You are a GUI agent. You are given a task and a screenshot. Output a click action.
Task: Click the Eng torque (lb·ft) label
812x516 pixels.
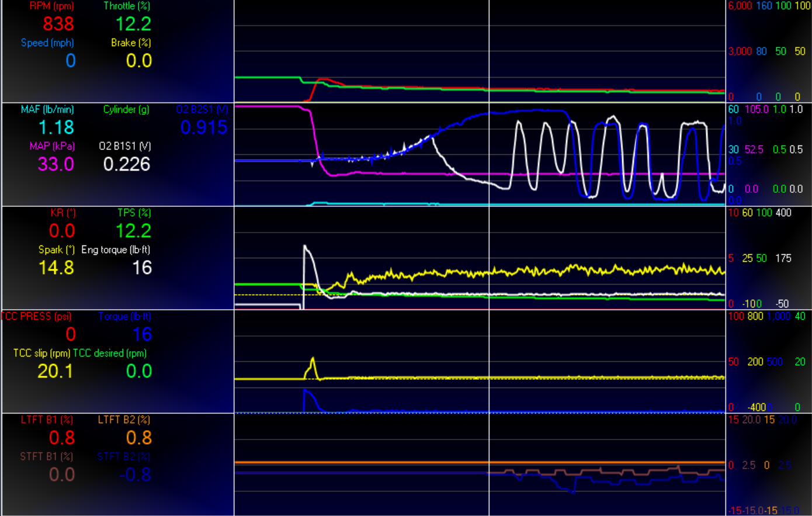[x=116, y=250]
